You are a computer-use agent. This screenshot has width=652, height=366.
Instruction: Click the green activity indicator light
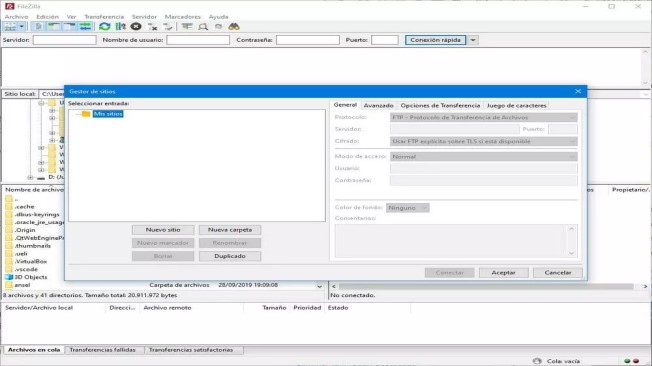point(627,361)
